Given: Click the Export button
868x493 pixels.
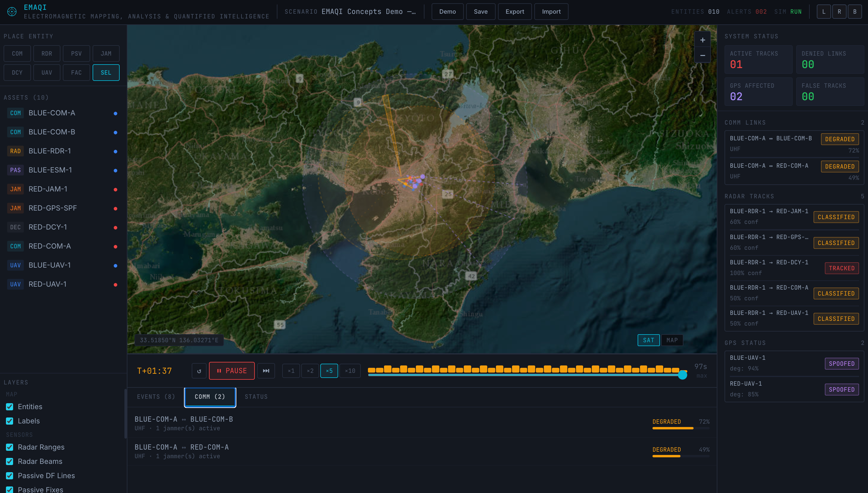Looking at the screenshot, I should point(514,12).
